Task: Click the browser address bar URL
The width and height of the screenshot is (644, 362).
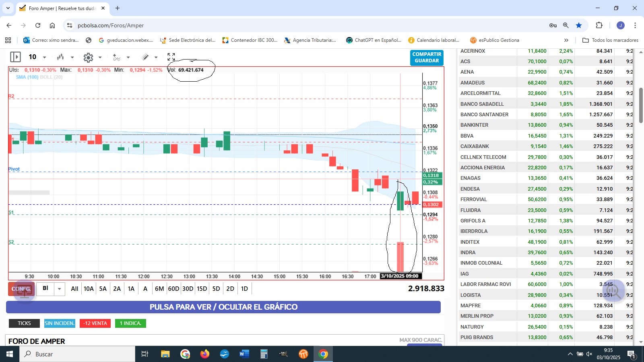Action: point(111,25)
